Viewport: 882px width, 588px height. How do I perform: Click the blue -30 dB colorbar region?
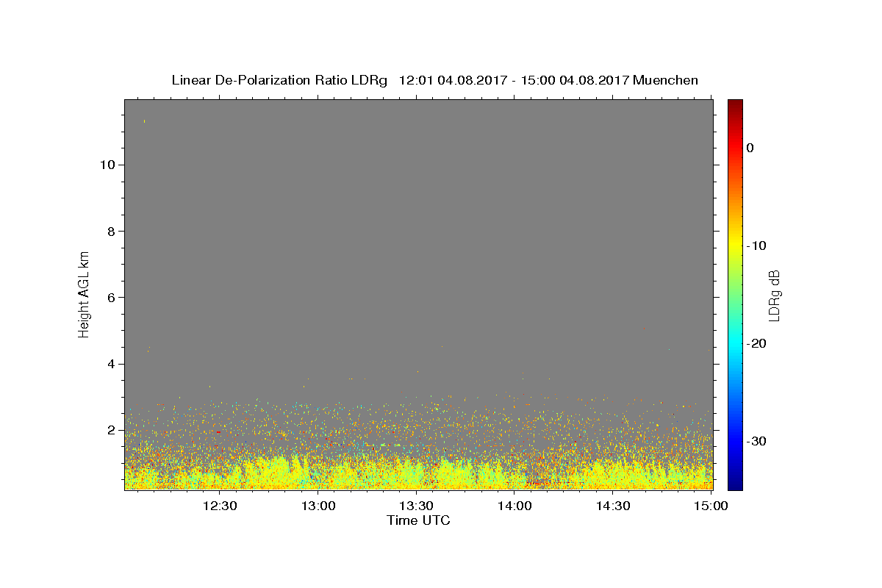[x=735, y=441]
